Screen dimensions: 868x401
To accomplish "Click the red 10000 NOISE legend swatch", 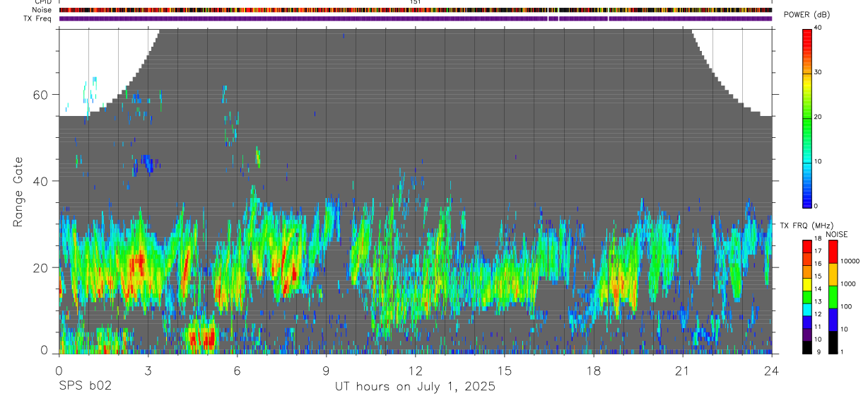I will click(x=833, y=252).
